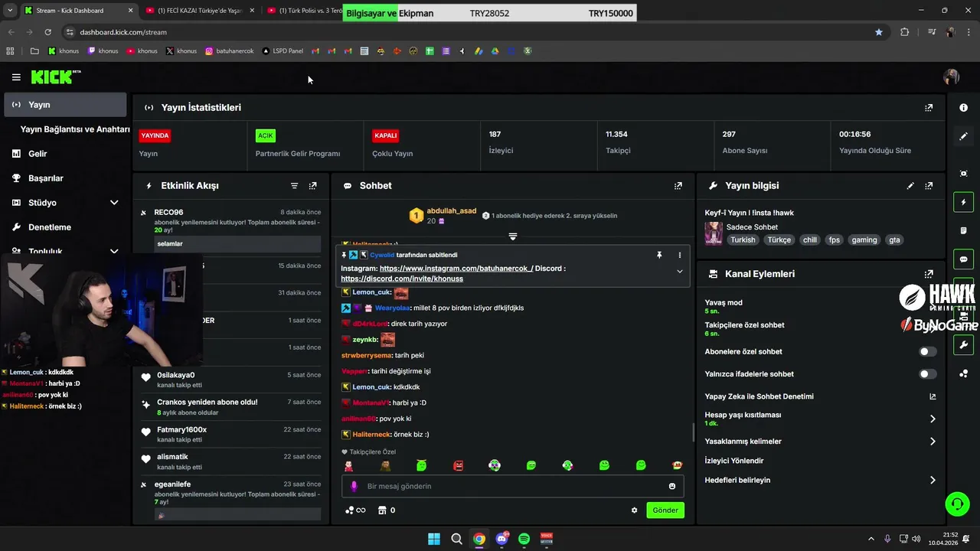Viewport: 980px width, 551px height.
Task: Unpin the pinned chat message
Action: 659,255
